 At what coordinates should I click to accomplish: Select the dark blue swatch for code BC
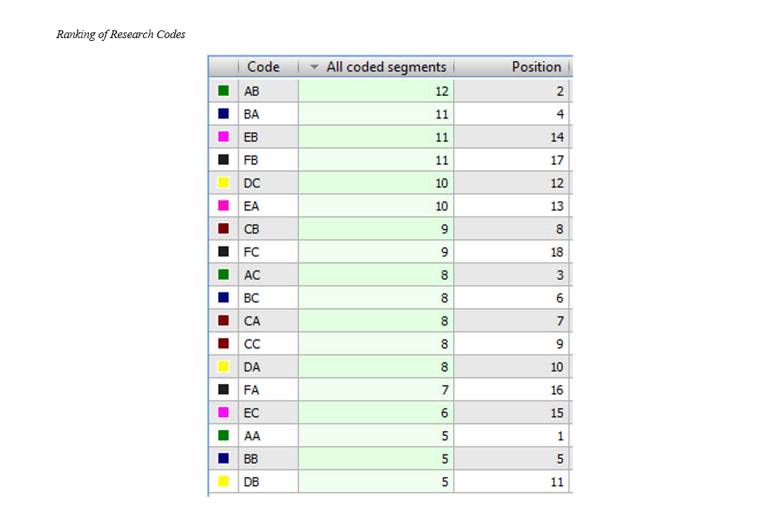tap(224, 298)
